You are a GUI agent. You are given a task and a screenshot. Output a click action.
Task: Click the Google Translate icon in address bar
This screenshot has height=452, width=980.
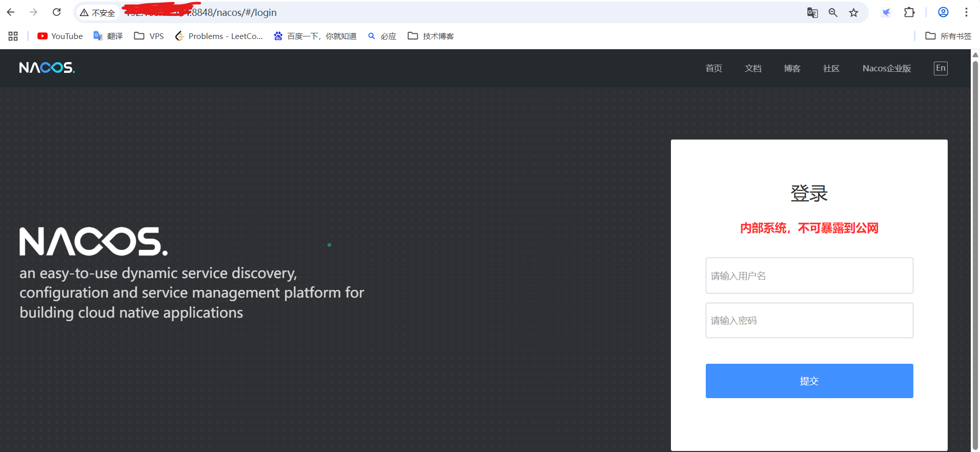[812, 13]
